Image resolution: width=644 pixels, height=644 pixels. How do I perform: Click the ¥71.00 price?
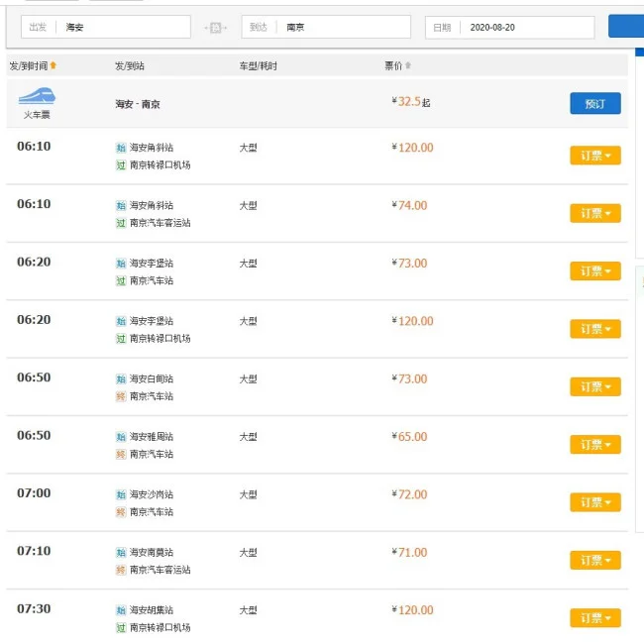409,553
